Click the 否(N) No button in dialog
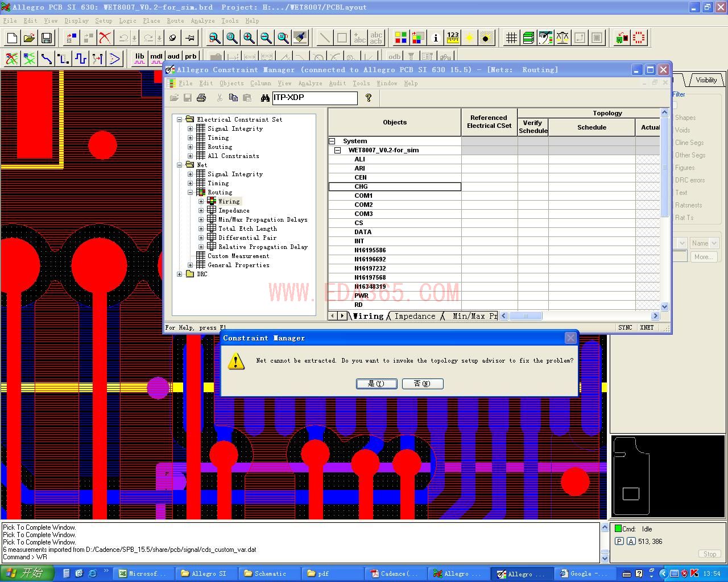This screenshot has width=728, height=582. tap(422, 384)
